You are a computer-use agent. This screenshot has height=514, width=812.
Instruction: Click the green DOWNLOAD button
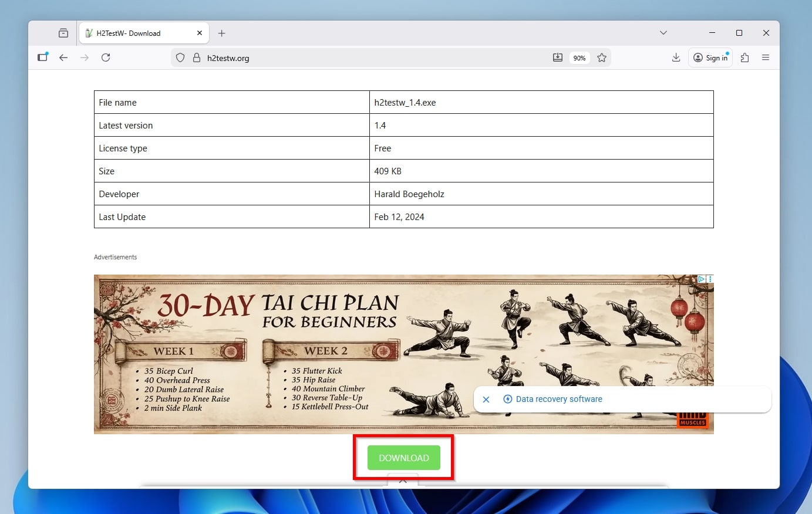coord(404,458)
